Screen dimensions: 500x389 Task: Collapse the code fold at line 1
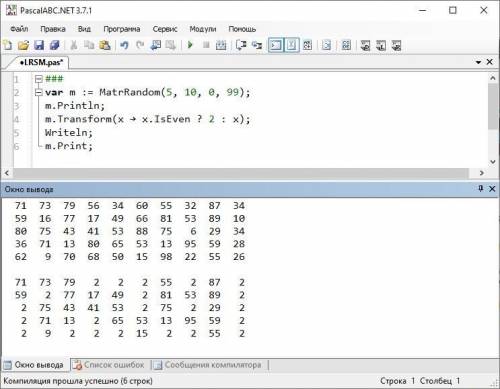point(39,79)
